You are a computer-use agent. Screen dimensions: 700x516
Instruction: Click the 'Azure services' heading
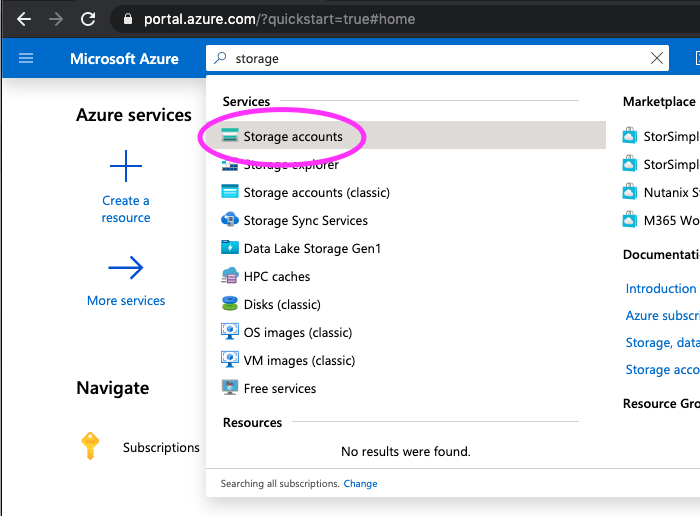click(x=133, y=115)
